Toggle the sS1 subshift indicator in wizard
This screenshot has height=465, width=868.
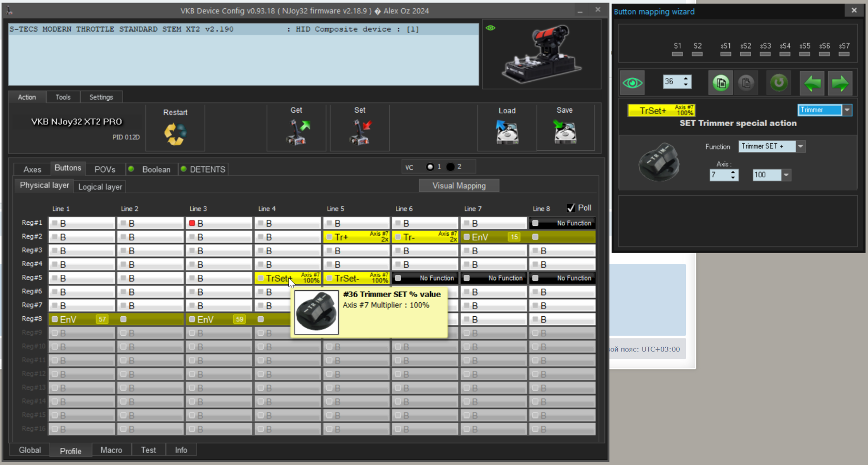[726, 54]
